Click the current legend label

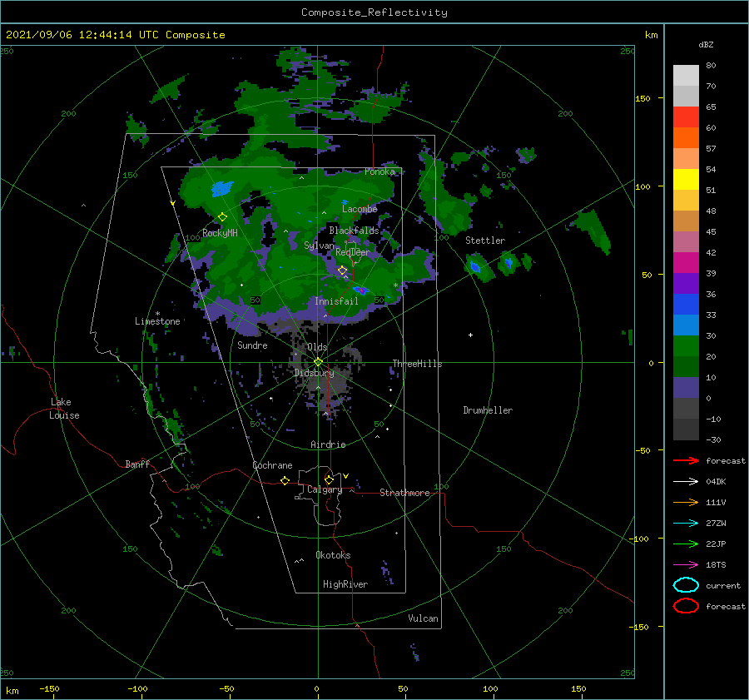pyautogui.click(x=723, y=585)
